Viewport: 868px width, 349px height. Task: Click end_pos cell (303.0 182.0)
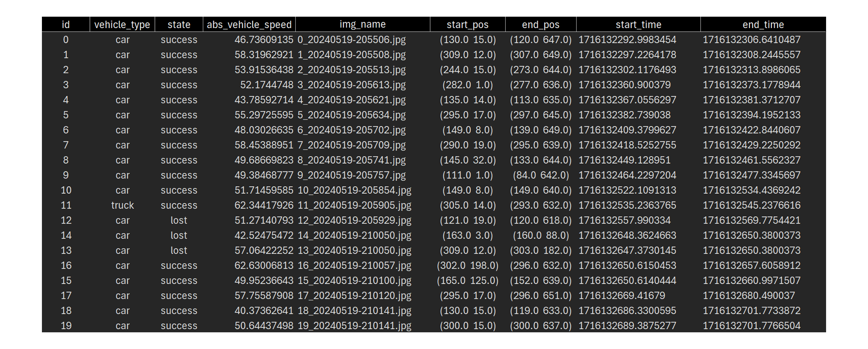tap(541, 250)
